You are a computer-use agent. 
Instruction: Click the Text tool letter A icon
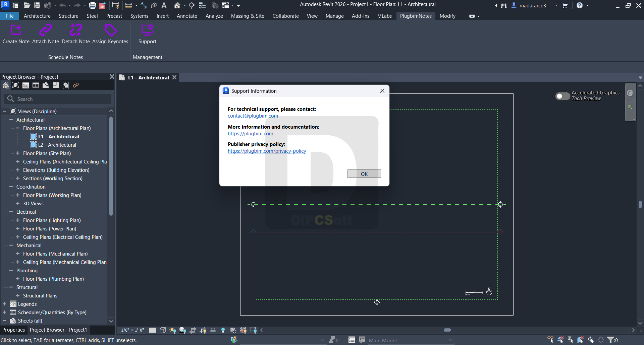click(x=164, y=5)
